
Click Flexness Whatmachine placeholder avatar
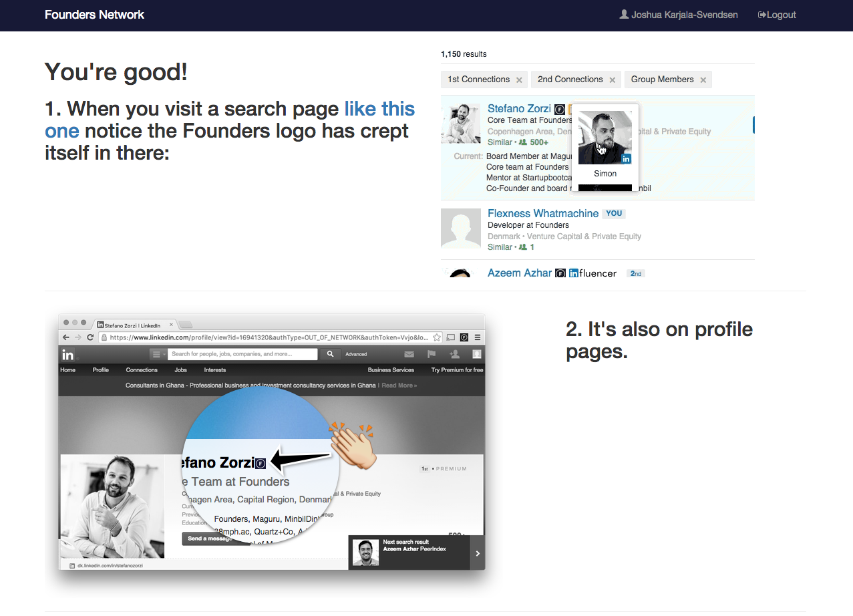(x=461, y=228)
